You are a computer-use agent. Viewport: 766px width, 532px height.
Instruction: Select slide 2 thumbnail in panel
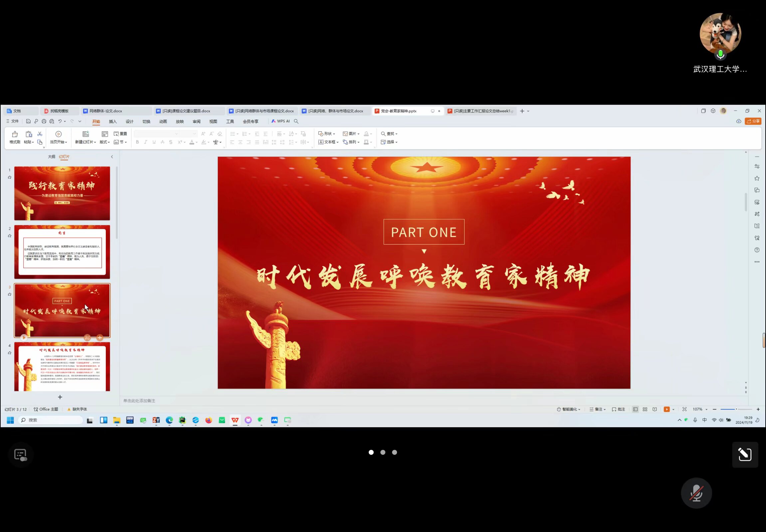pyautogui.click(x=62, y=252)
